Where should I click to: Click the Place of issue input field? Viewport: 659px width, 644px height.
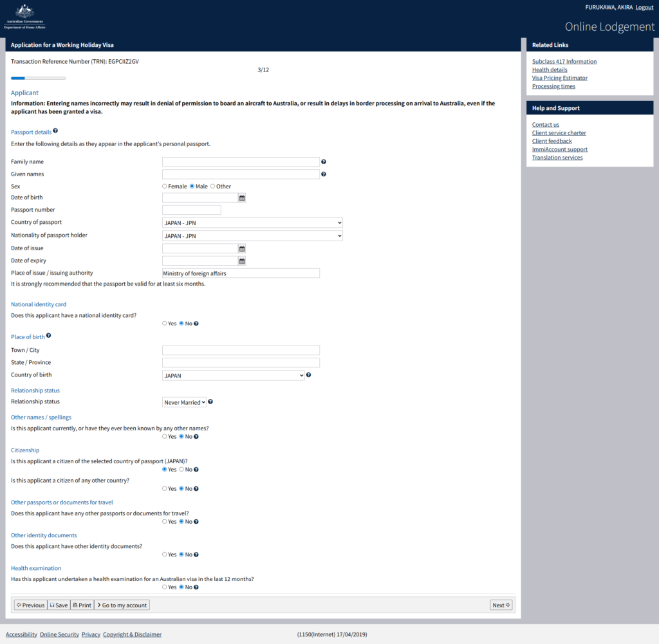click(x=241, y=273)
